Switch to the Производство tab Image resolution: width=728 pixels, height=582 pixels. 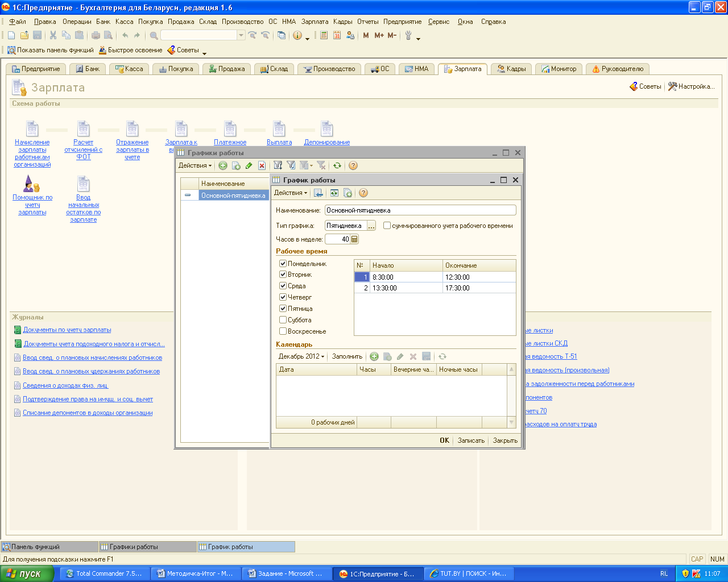(x=329, y=69)
